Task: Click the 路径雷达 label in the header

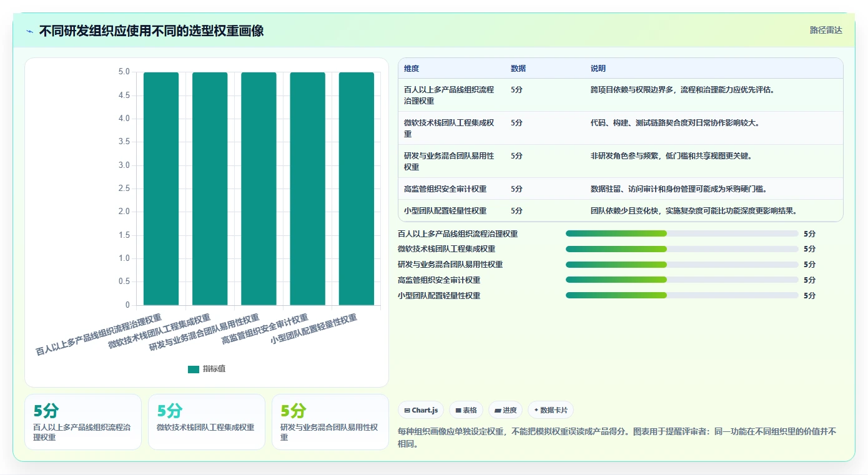Action: [826, 30]
